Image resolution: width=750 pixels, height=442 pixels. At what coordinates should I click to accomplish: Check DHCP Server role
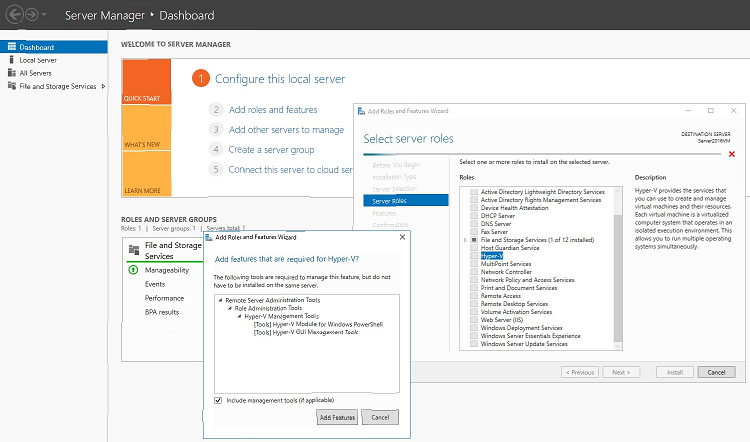point(474,216)
